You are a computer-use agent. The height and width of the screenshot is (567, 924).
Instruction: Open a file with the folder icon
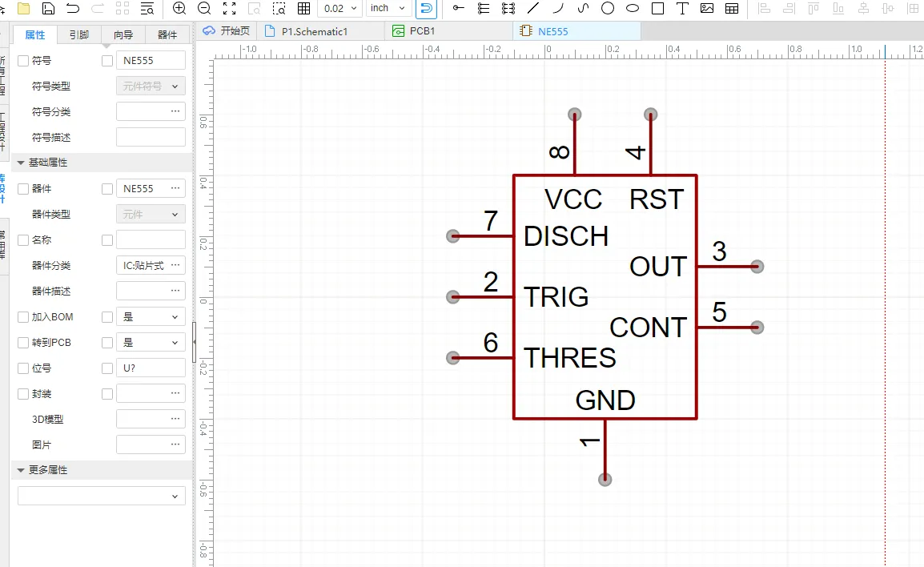tap(23, 8)
